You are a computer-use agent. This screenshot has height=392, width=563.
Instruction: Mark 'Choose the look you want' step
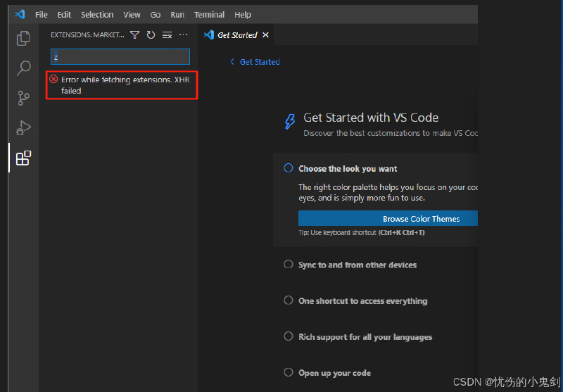pos(289,168)
